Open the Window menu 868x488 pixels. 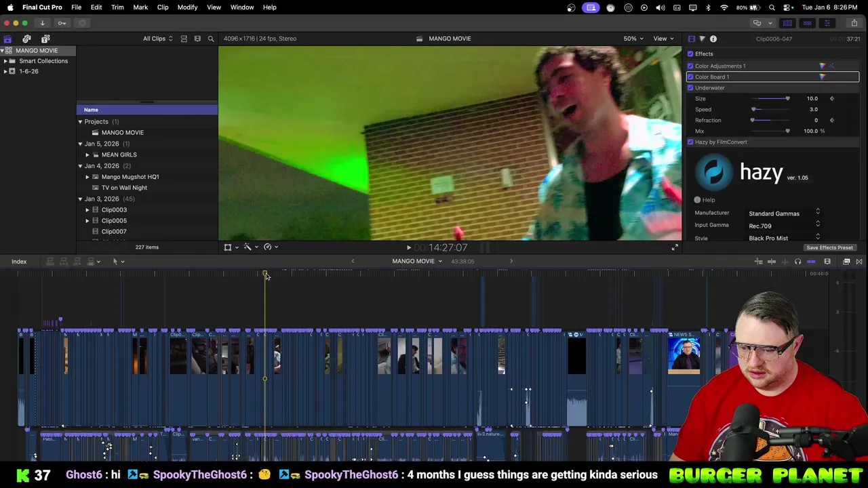pyautogui.click(x=242, y=7)
